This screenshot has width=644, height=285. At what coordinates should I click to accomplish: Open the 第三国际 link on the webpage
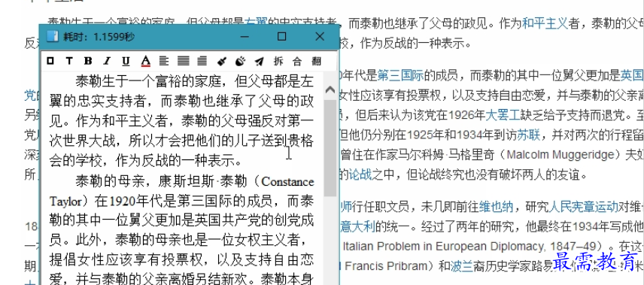tap(400, 75)
